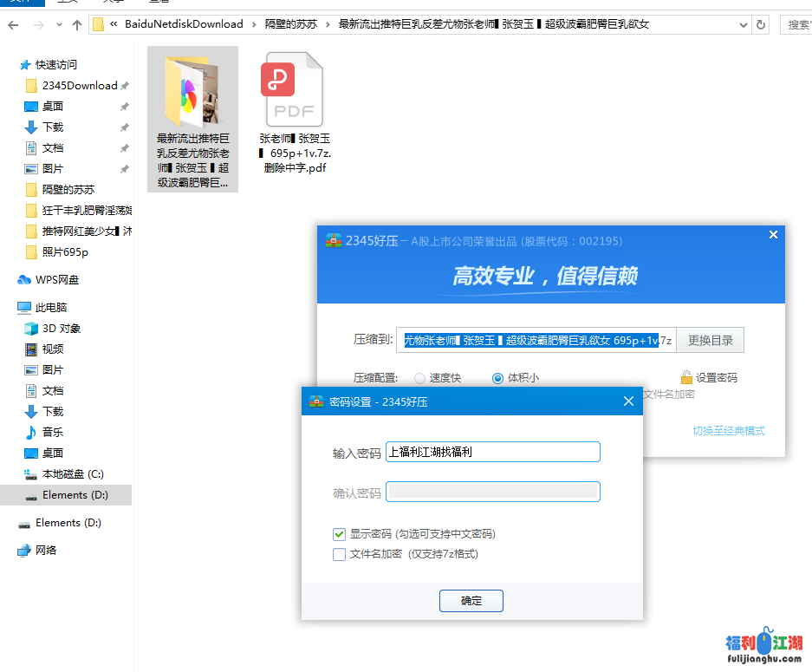The image size is (812, 672).
Task: Select the 体积小 radio option
Action: point(497,378)
